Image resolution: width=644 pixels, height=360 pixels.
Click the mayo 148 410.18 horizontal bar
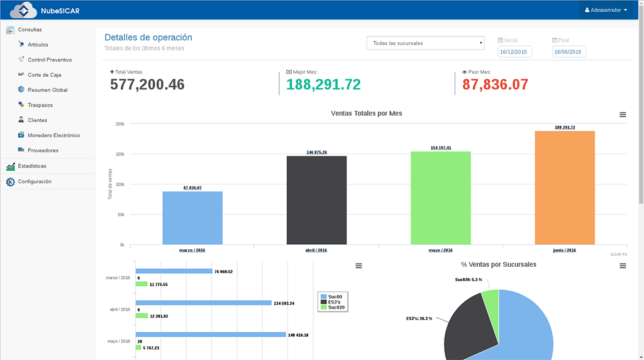click(211, 335)
